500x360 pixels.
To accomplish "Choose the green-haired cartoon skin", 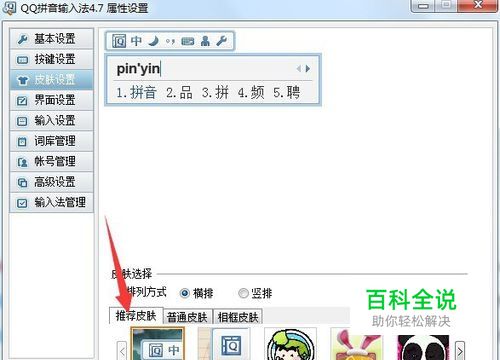I will (x=290, y=343).
